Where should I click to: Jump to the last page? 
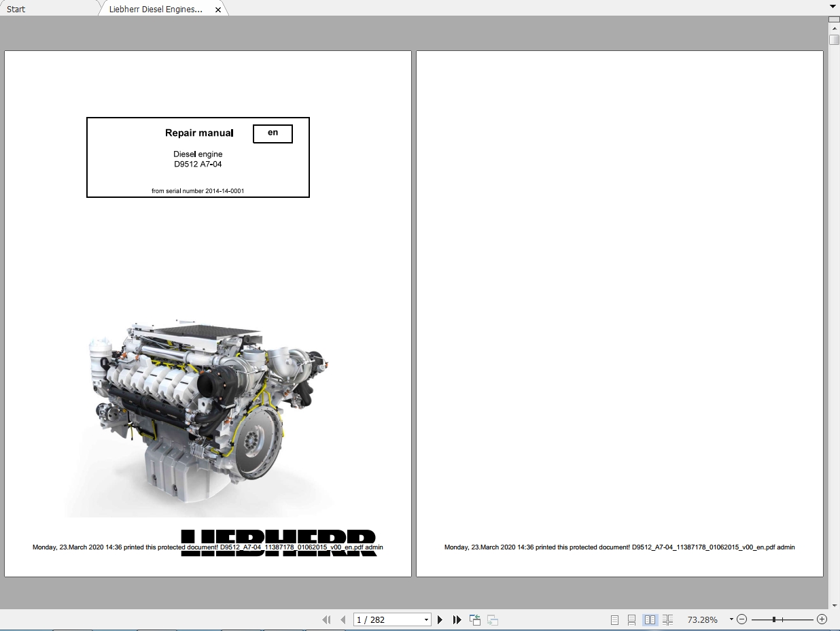pyautogui.click(x=456, y=619)
